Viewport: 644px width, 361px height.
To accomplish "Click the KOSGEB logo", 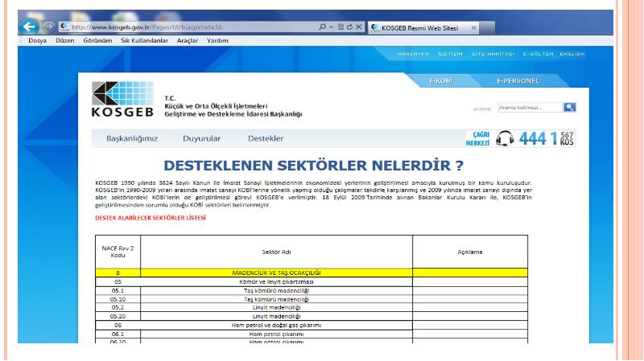I will click(x=122, y=99).
